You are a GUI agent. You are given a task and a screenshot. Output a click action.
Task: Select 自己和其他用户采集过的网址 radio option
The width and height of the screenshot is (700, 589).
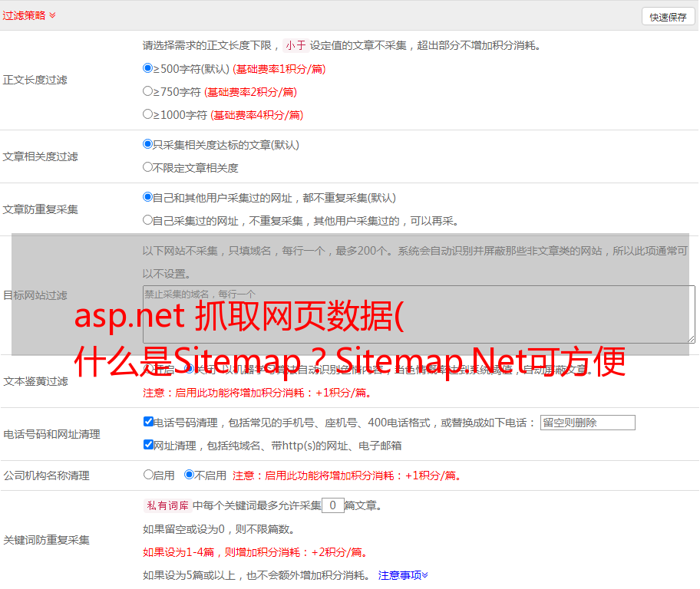147,197
